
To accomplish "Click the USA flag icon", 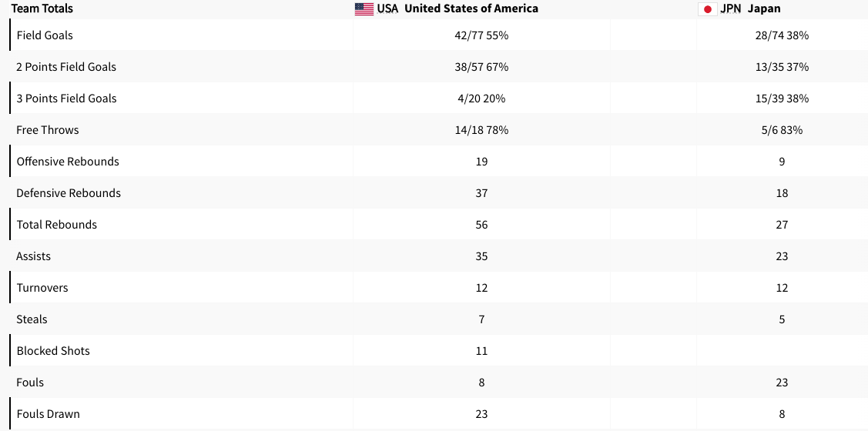I will [x=364, y=9].
